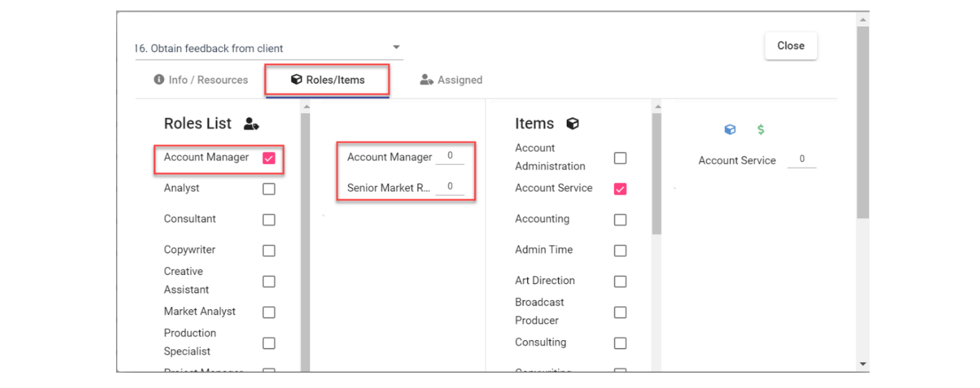Uncheck the Account Manager role checkbox
Viewport: 980px width, 388px height.
pos(269,158)
